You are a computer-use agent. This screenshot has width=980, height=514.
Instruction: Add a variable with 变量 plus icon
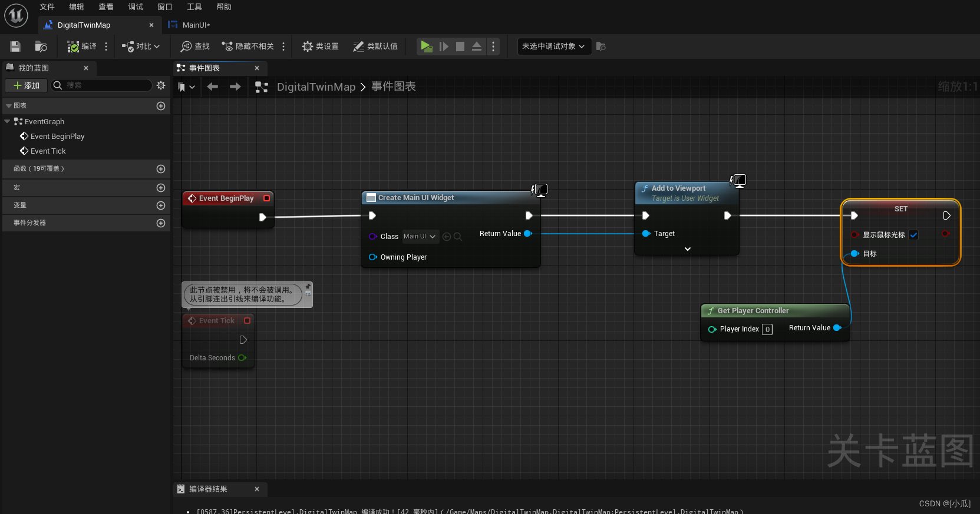[161, 205]
